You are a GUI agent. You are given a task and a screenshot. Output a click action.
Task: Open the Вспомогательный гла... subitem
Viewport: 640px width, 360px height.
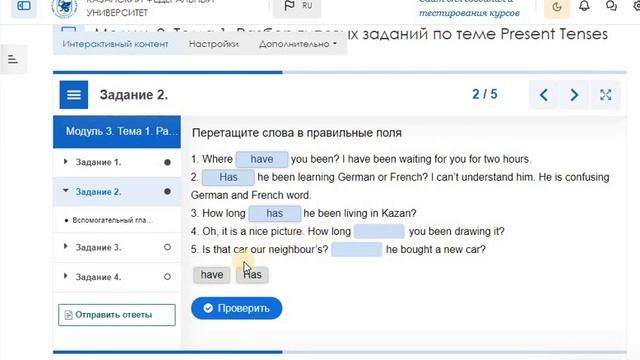[112, 220]
